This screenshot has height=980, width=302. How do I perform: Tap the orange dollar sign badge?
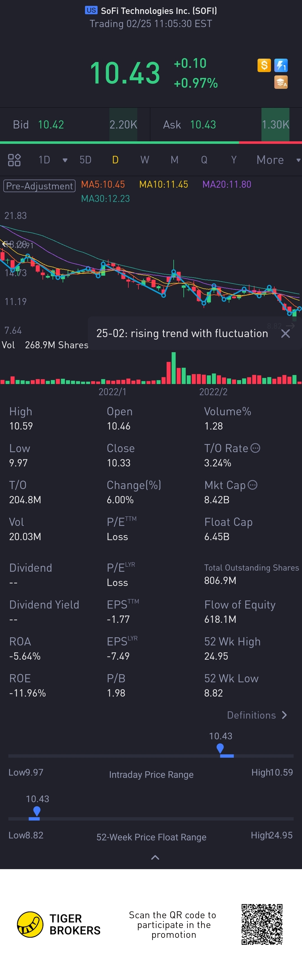pyautogui.click(x=264, y=65)
